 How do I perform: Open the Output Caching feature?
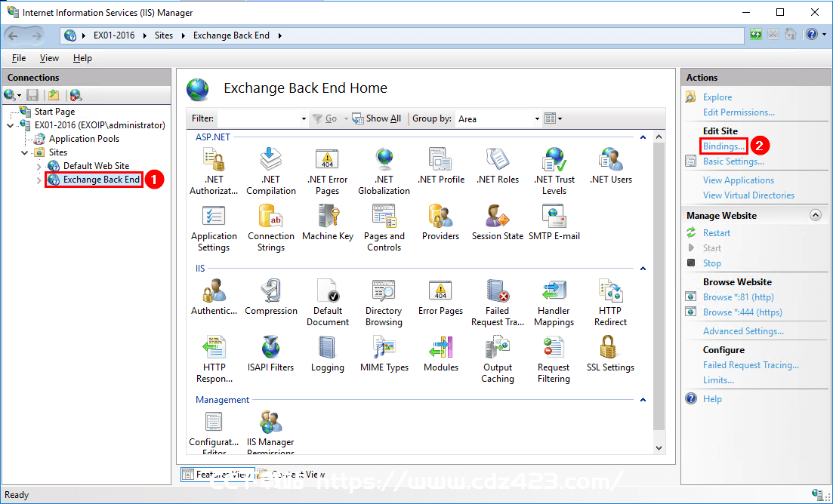498,360
